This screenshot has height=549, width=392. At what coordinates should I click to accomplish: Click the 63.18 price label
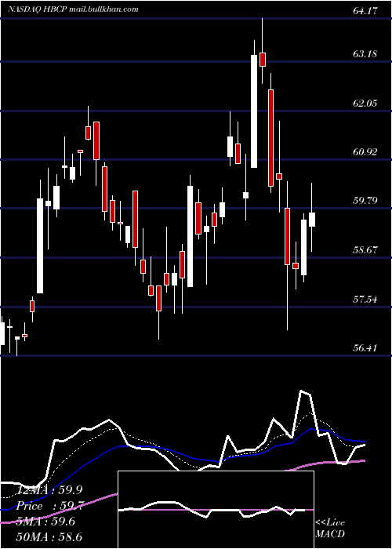365,54
